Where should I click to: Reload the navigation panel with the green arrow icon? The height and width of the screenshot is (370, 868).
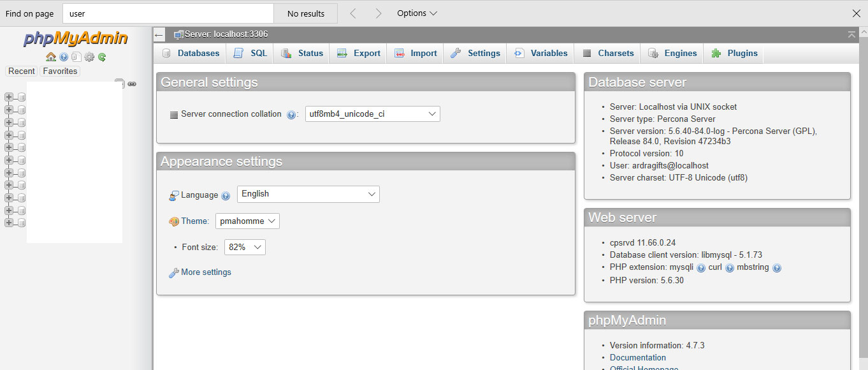[102, 57]
